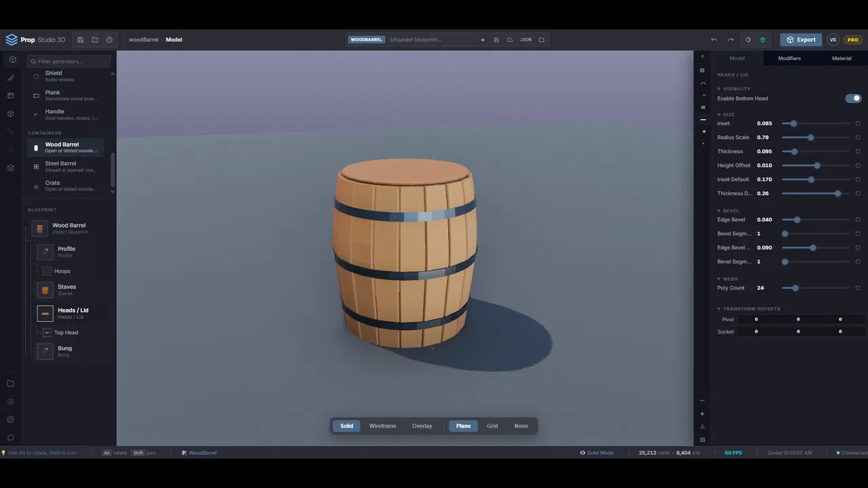Select the Steel Barrel generator

coord(66,166)
